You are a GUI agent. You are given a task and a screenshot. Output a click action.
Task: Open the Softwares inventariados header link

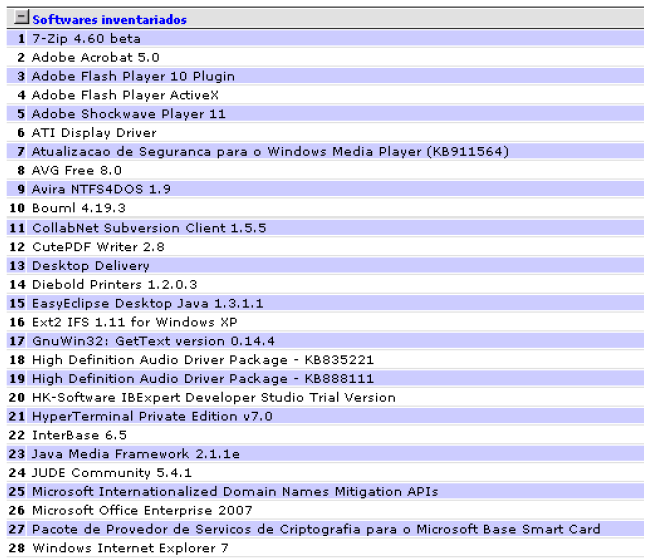click(110, 19)
